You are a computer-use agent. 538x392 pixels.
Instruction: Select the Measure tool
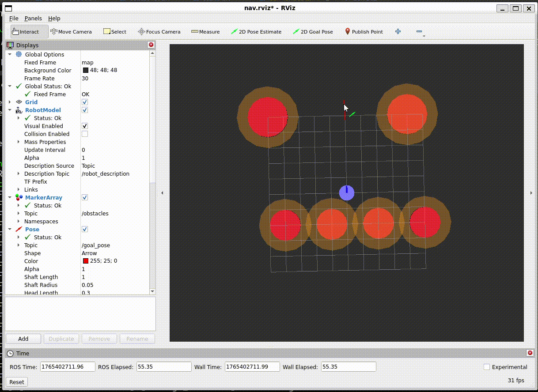205,31
